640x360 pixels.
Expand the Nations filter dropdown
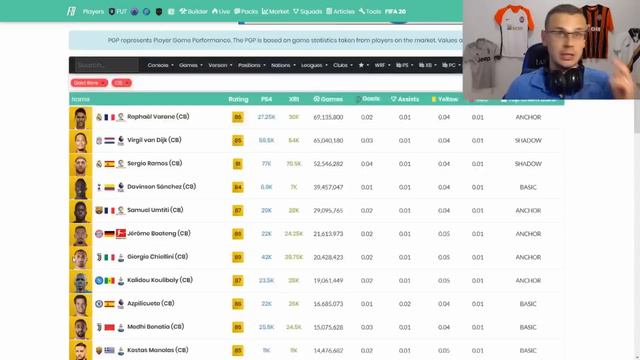283,65
